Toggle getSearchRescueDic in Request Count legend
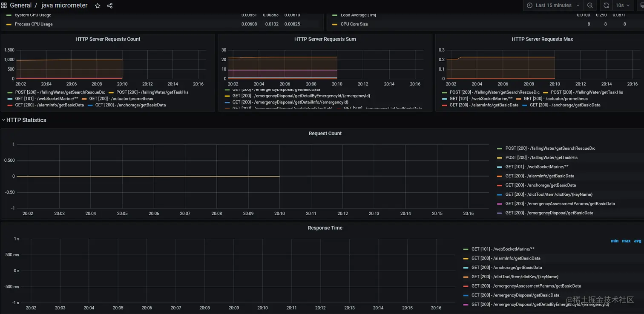 [550, 148]
